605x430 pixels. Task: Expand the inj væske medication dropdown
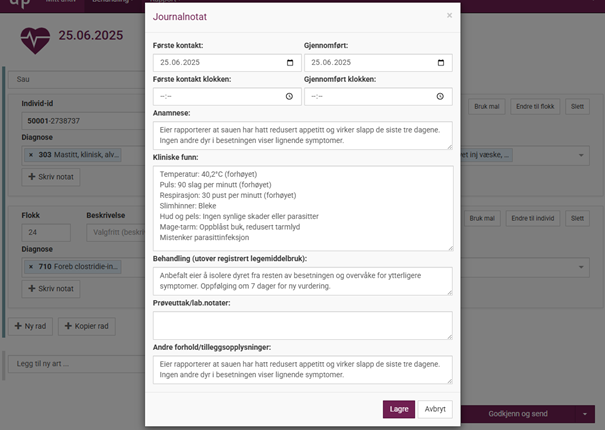coord(582,156)
